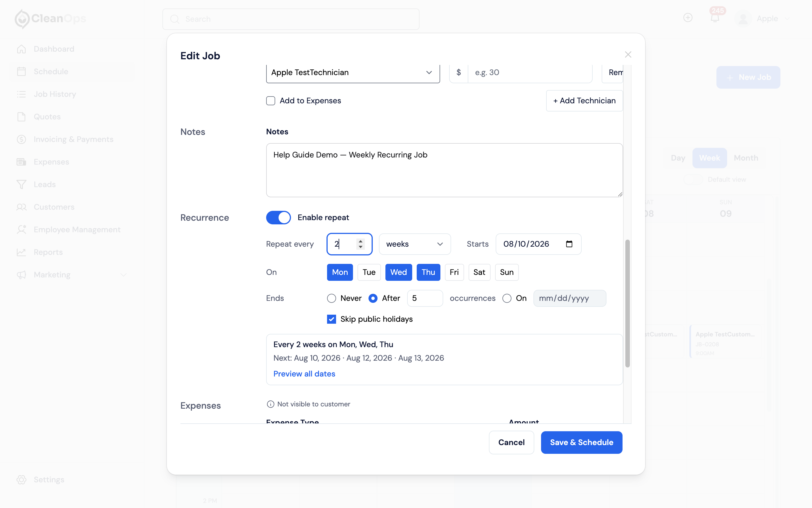The width and height of the screenshot is (812, 508).
Task: Select the Fri day toggle
Action: [454, 272]
